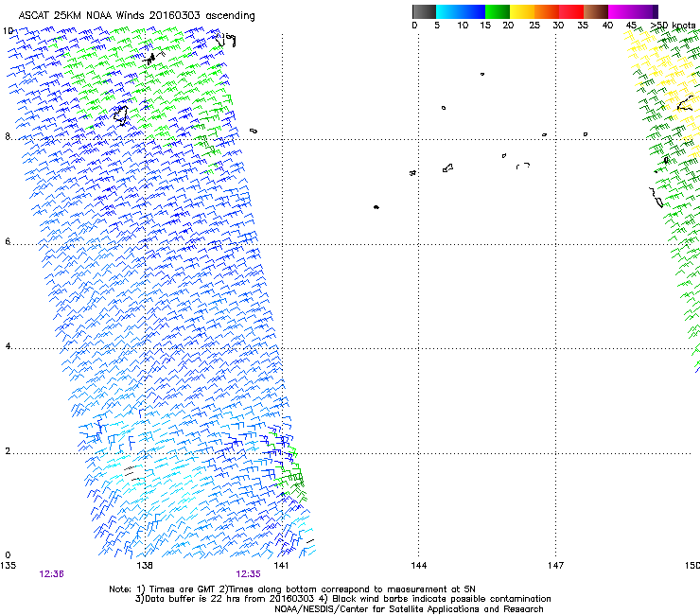The height and width of the screenshot is (615, 700).
Task: Click the '25' legend scale label
Action: pyautogui.click(x=534, y=26)
